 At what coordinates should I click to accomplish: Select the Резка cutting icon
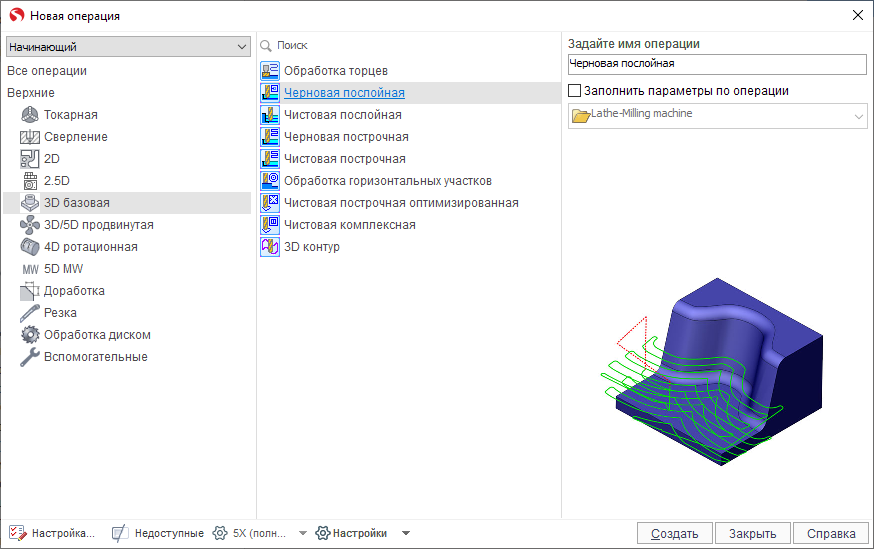click(30, 313)
